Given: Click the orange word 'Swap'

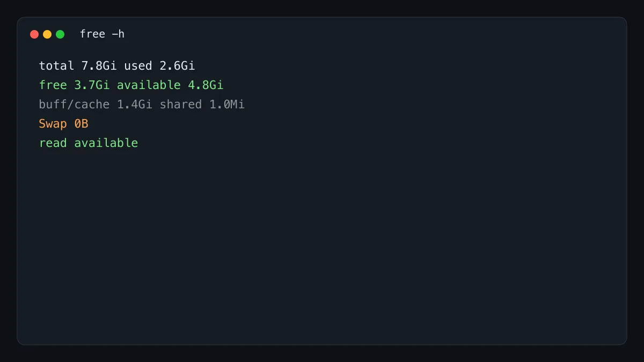Looking at the screenshot, I should coord(53,124).
